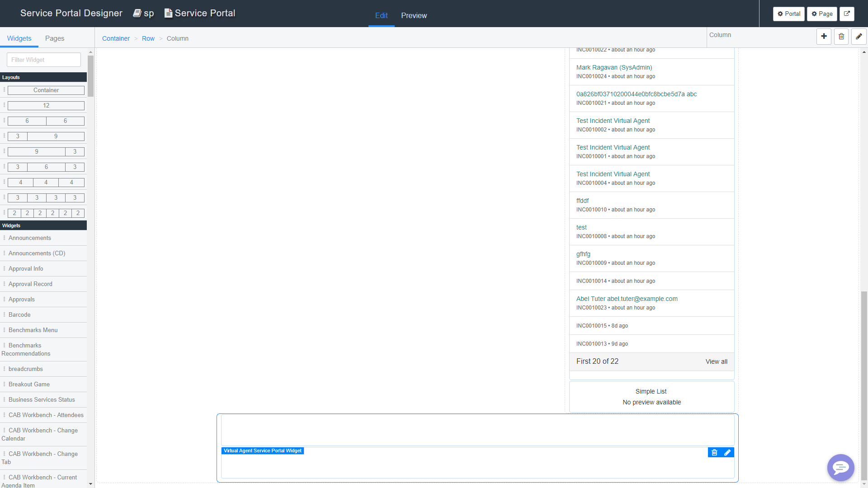The image size is (868, 488).
Task: Select the Breakout Game widget
Action: [28, 384]
